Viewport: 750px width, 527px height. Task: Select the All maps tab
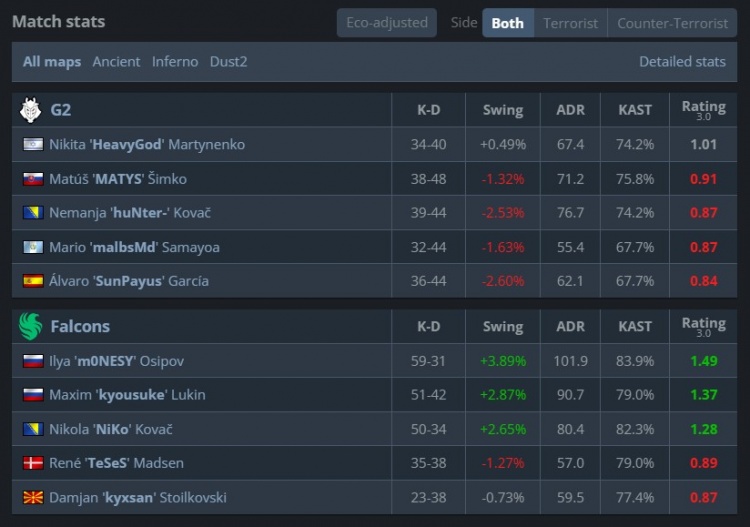coord(52,62)
